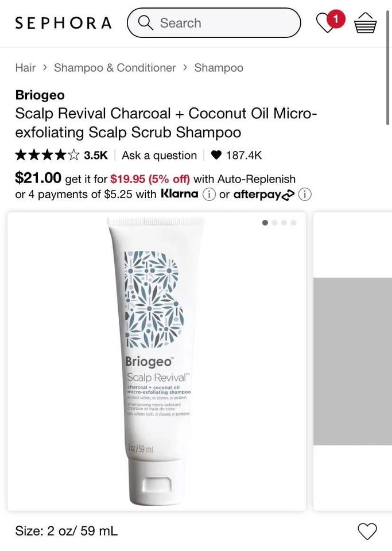Go to Shampoo & Conditioner breadcrumb
Screen dimensions: 392x551
[x=115, y=68]
